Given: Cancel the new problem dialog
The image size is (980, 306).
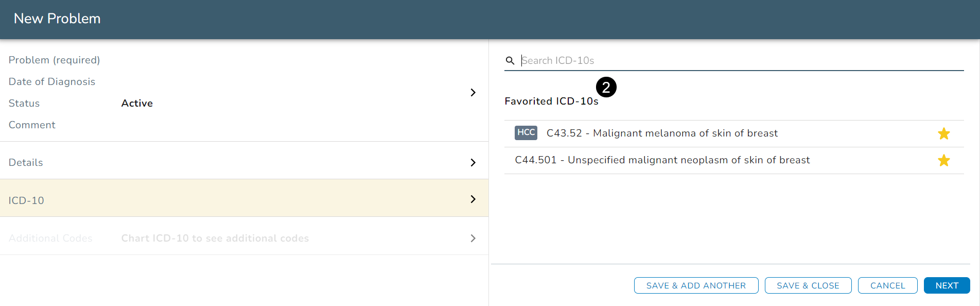Looking at the screenshot, I should 887,285.
